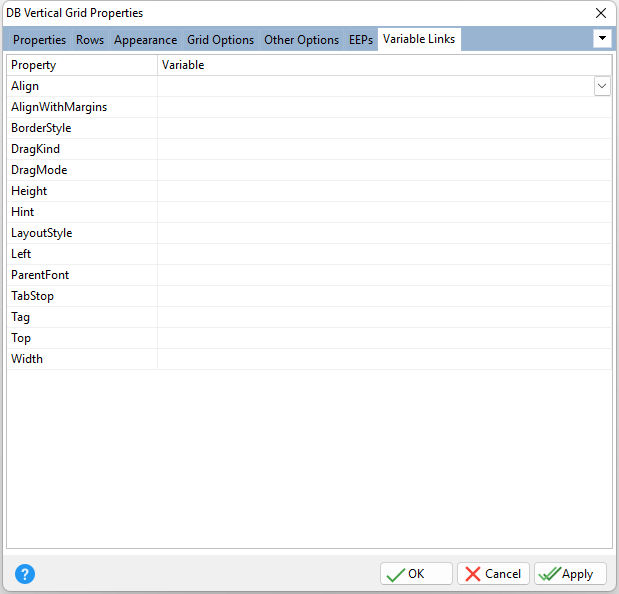Viewport: 619px width, 594px height.
Task: Switch to the Rows tab
Action: 90,40
